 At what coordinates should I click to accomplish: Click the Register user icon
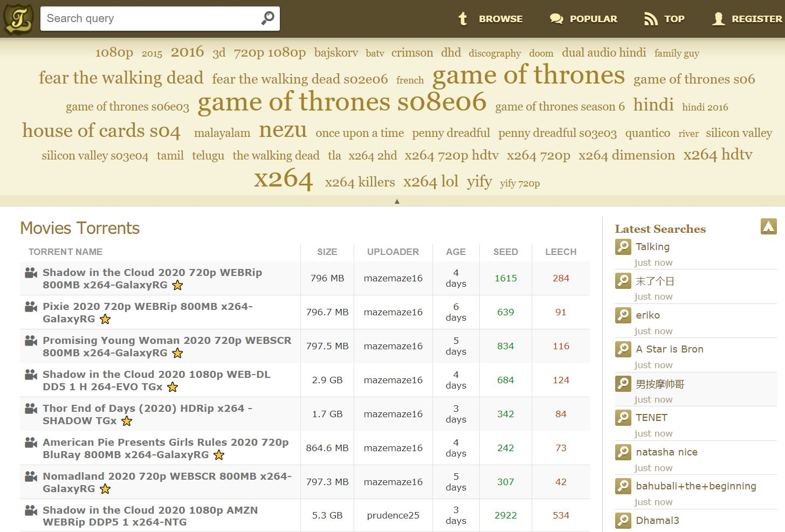[x=718, y=19]
